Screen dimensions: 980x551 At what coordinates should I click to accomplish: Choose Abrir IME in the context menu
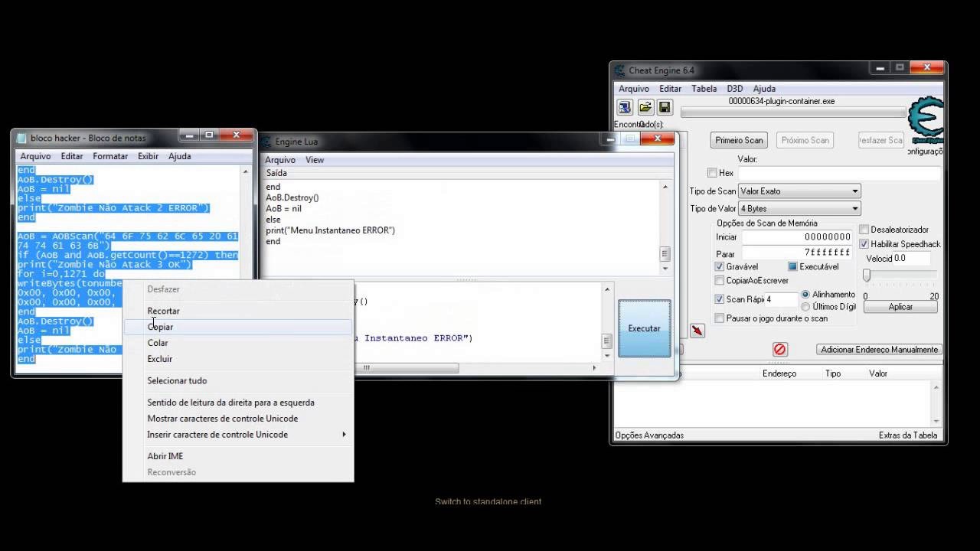(x=238, y=456)
